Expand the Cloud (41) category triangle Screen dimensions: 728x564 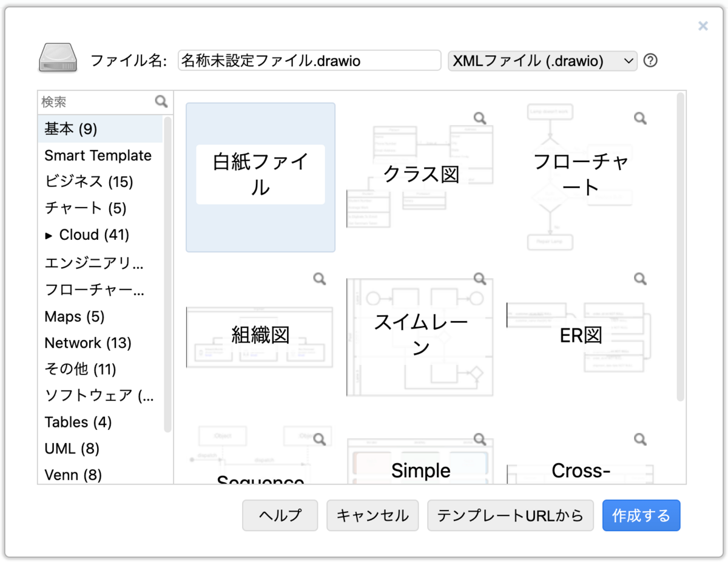point(49,235)
